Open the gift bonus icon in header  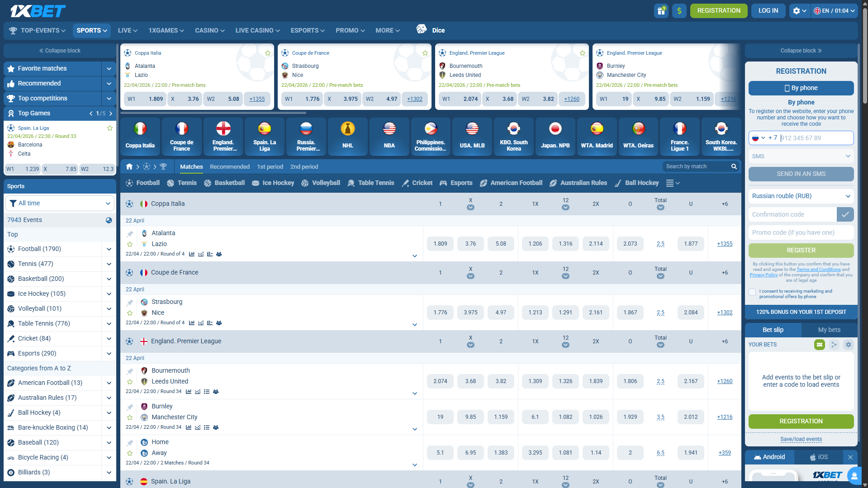[661, 11]
